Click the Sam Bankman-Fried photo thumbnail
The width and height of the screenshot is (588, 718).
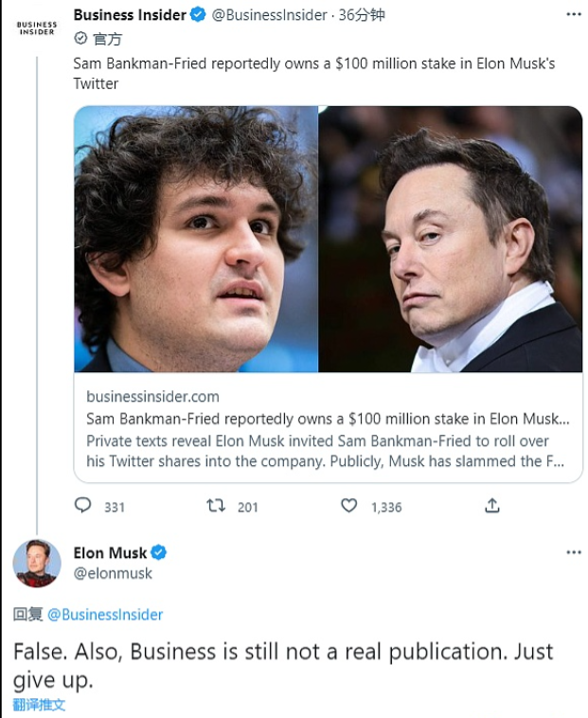196,239
